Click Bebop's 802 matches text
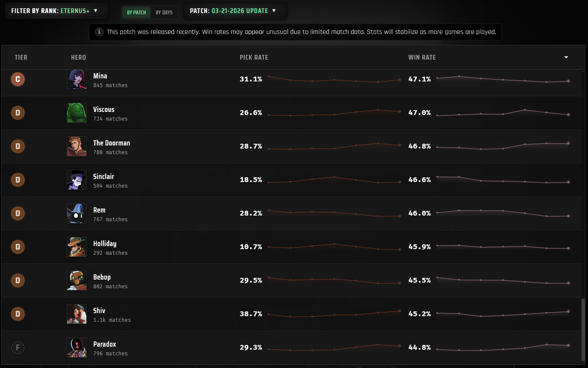This screenshot has width=588, height=368. [110, 287]
